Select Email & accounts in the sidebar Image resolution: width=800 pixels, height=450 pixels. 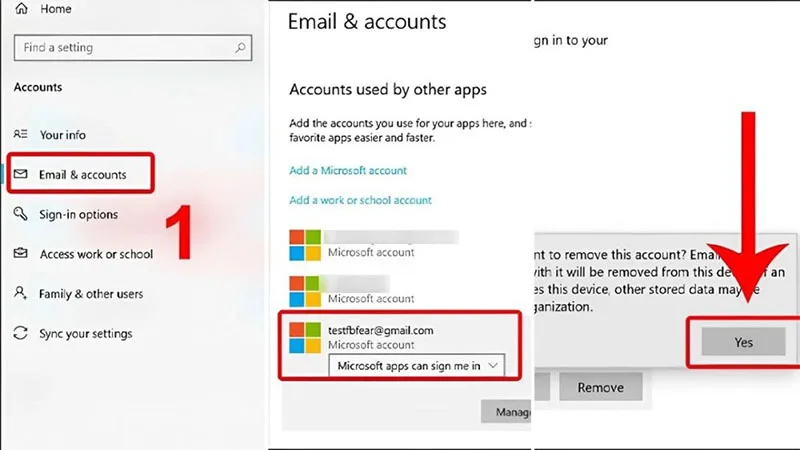coord(83,174)
